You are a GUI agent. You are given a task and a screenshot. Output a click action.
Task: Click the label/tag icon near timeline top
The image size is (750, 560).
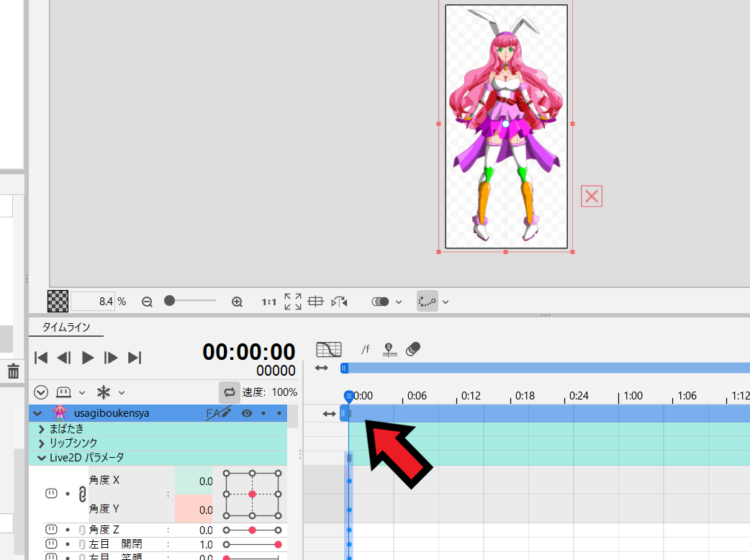[412, 349]
